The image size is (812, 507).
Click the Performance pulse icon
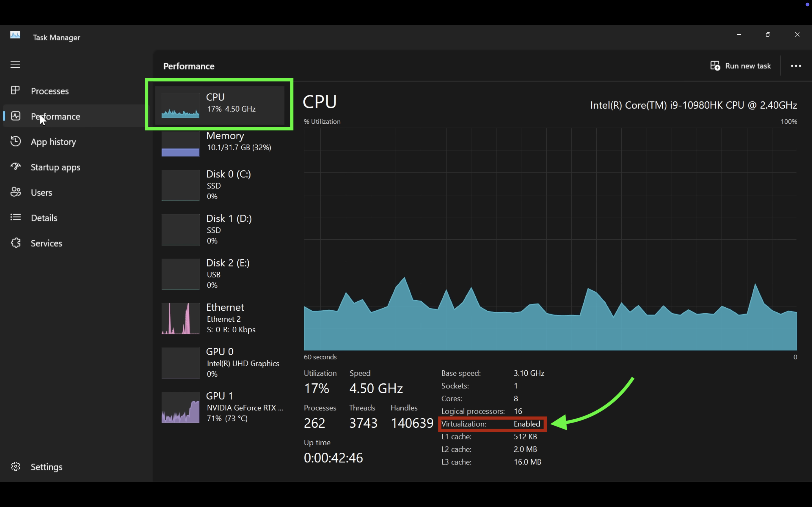pyautogui.click(x=16, y=116)
